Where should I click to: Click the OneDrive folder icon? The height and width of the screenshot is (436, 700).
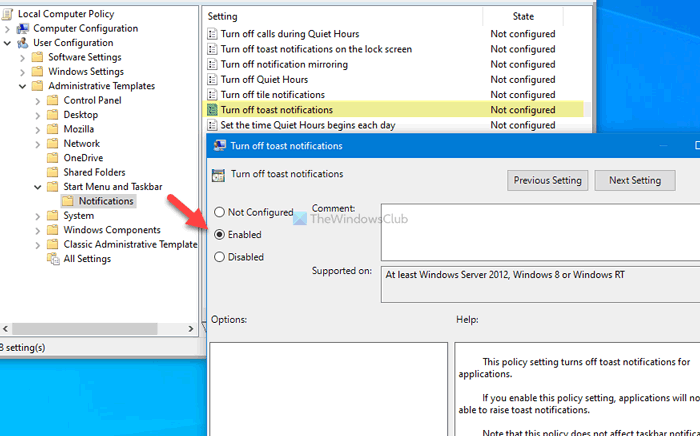53,158
